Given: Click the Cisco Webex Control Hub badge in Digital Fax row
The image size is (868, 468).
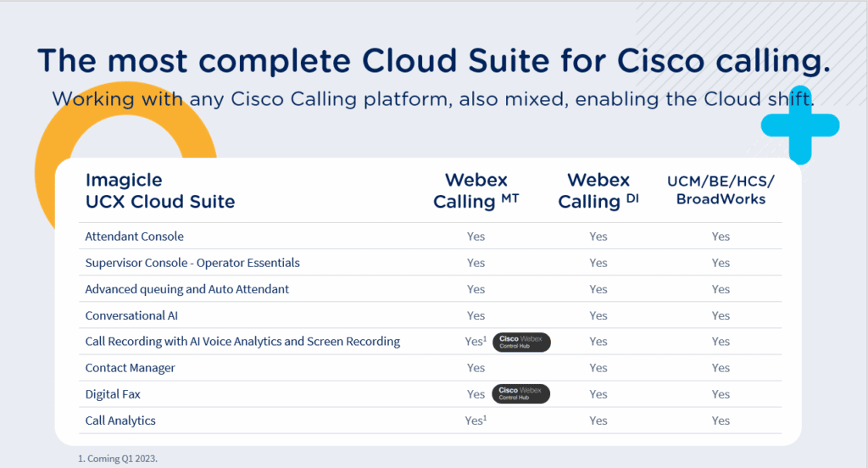Looking at the screenshot, I should pos(520,394).
